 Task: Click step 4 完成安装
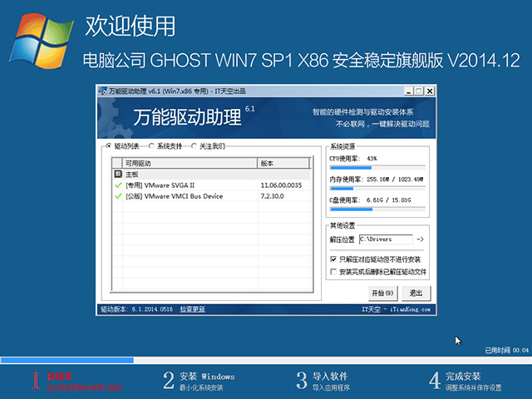pyautogui.click(x=465, y=381)
